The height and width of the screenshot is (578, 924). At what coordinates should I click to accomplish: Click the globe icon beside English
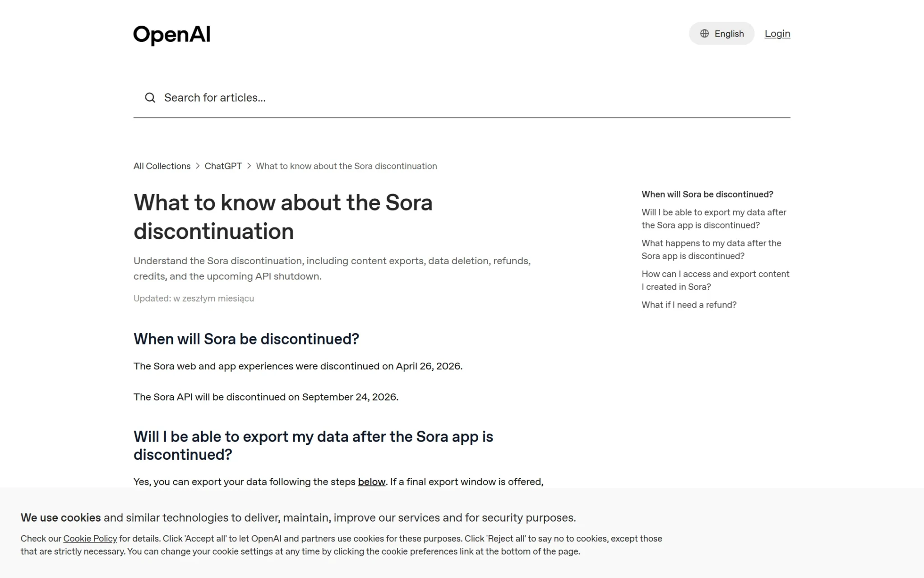(x=704, y=33)
